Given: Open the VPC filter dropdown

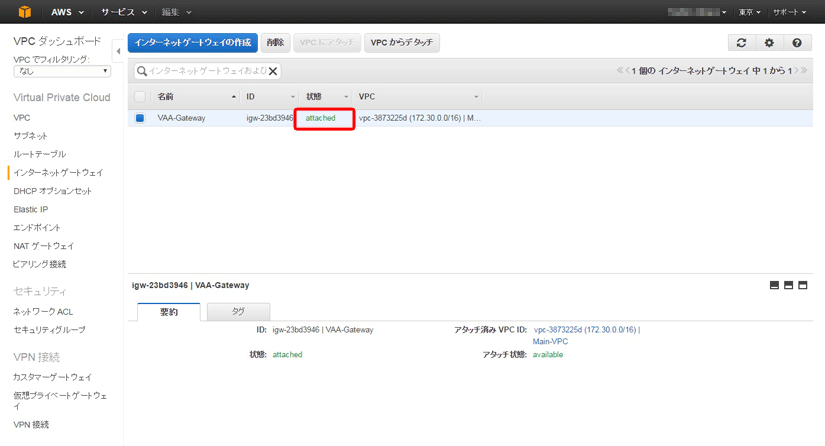Looking at the screenshot, I should pos(61,71).
